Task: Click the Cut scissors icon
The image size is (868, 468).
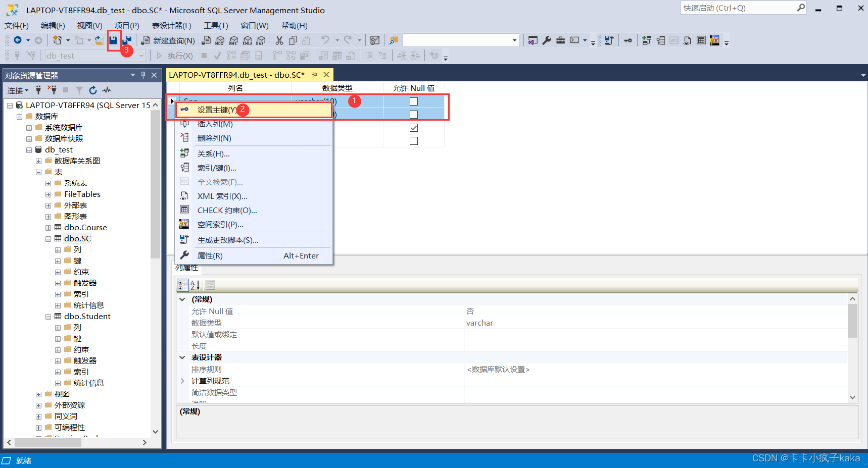Action: point(279,40)
